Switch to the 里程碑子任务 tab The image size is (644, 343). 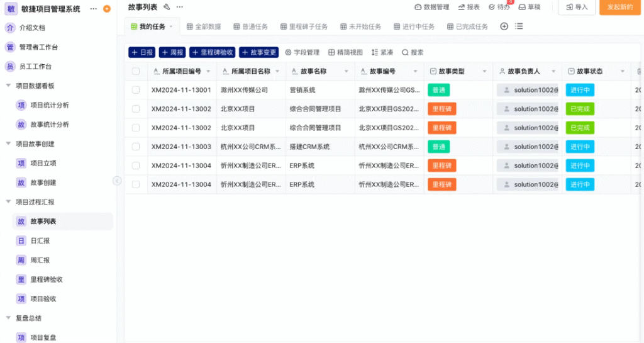point(304,26)
